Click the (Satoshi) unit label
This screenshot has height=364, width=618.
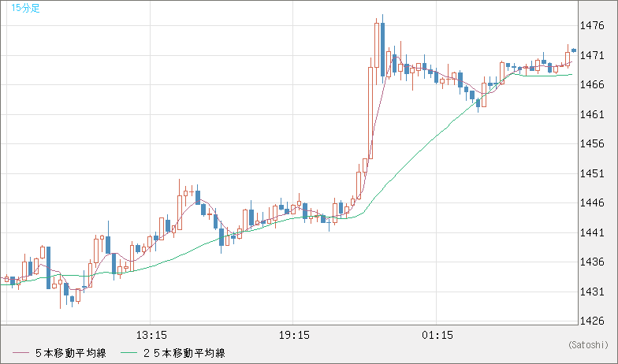coord(588,345)
